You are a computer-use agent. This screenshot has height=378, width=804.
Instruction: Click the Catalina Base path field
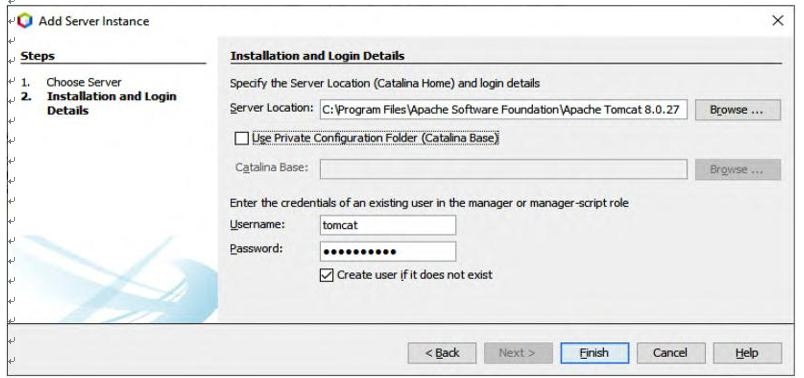(504, 169)
